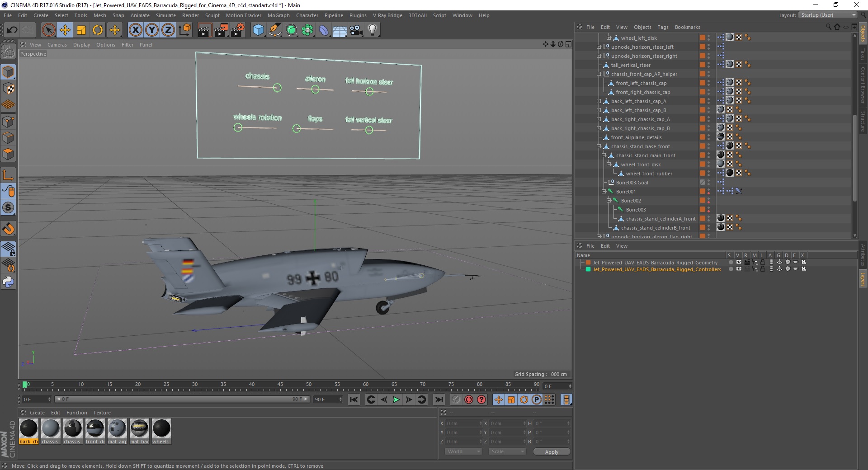
Task: Open the MoGraph menu
Action: 278,15
